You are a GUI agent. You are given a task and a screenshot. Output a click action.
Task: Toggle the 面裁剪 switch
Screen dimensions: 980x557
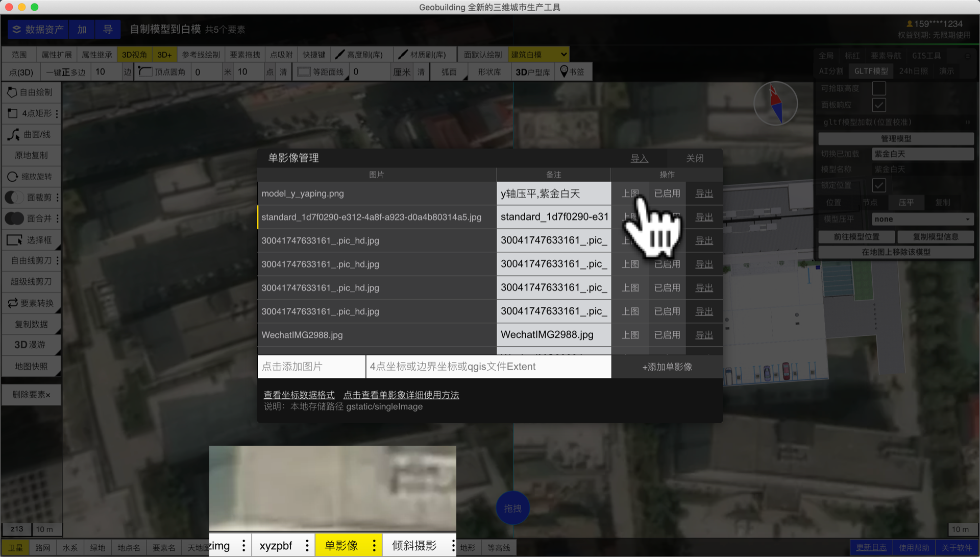click(x=14, y=198)
